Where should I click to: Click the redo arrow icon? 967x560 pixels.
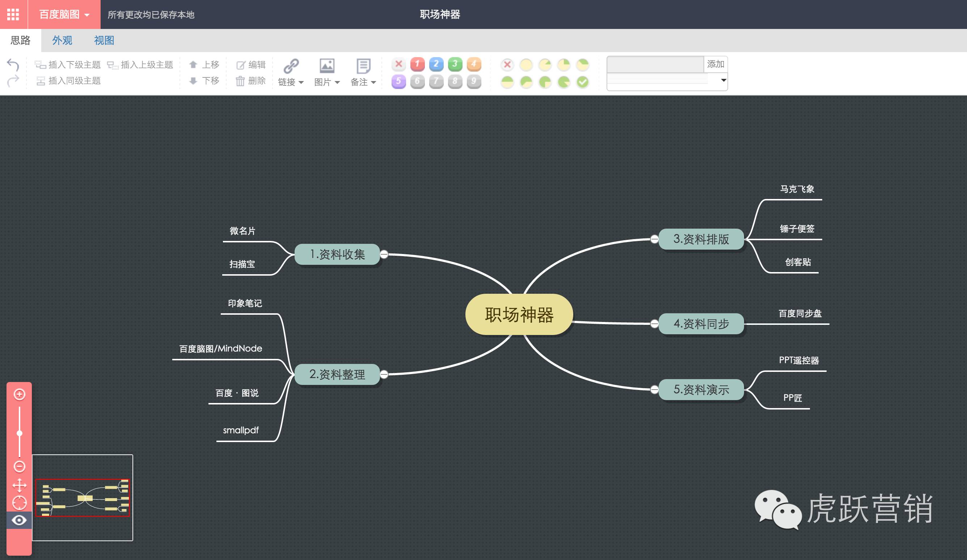tap(13, 81)
